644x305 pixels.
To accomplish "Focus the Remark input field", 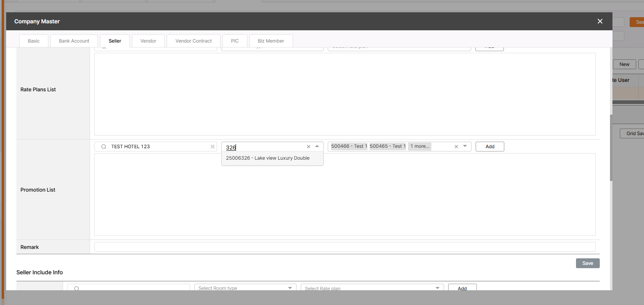I will 345,247.
